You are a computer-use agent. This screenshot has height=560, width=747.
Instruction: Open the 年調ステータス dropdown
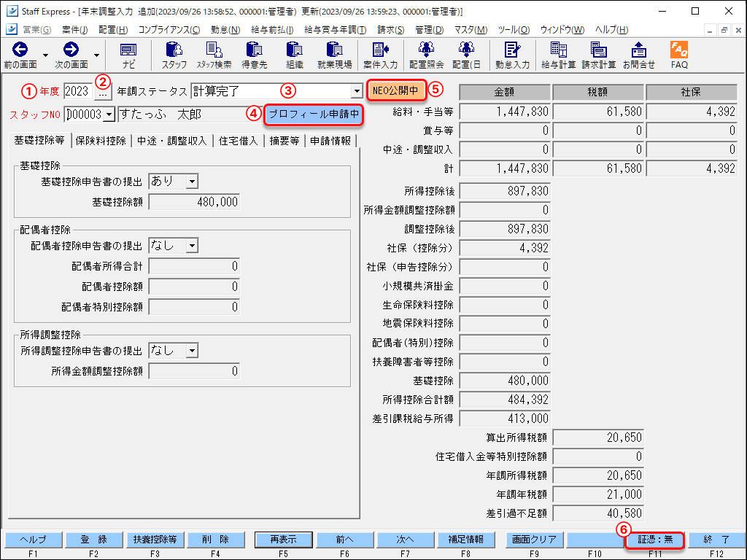[356, 91]
